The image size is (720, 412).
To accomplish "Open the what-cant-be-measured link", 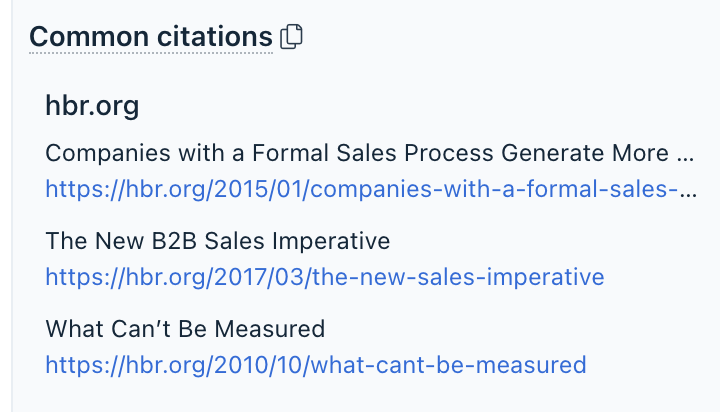I will click(x=316, y=364).
